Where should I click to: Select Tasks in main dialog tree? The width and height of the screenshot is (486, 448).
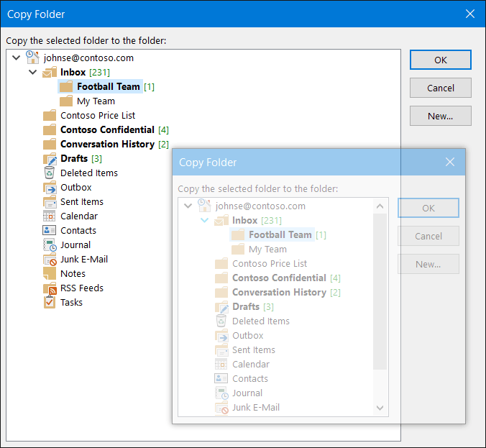[x=71, y=302]
